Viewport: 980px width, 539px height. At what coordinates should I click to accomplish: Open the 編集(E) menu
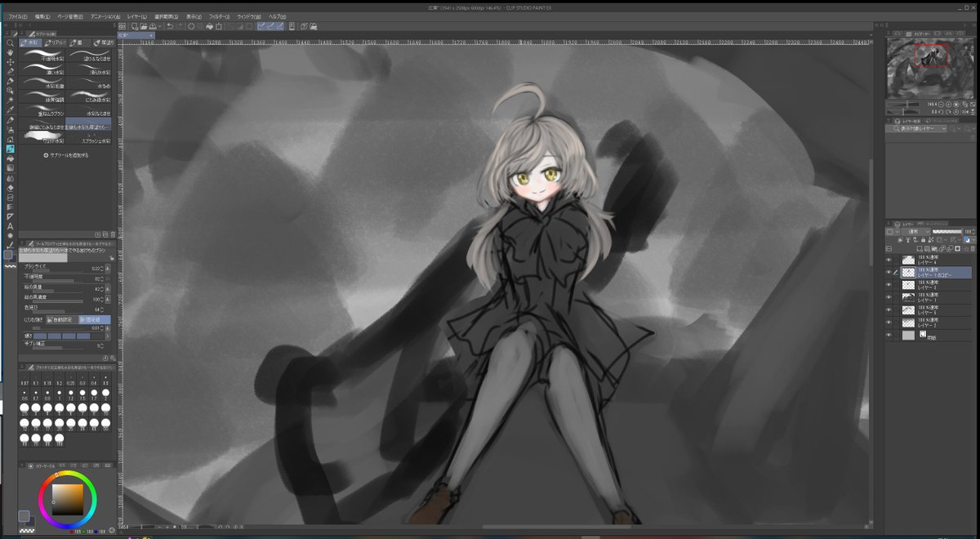tap(42, 16)
